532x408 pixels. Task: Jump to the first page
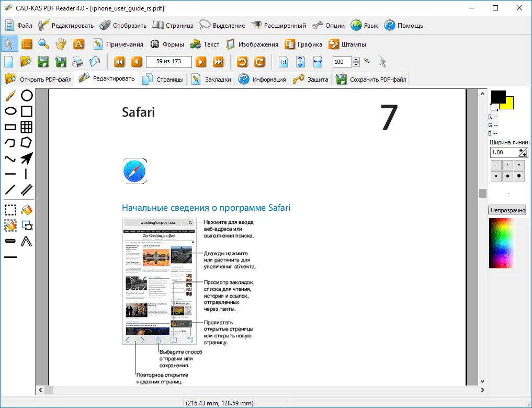[x=119, y=62]
